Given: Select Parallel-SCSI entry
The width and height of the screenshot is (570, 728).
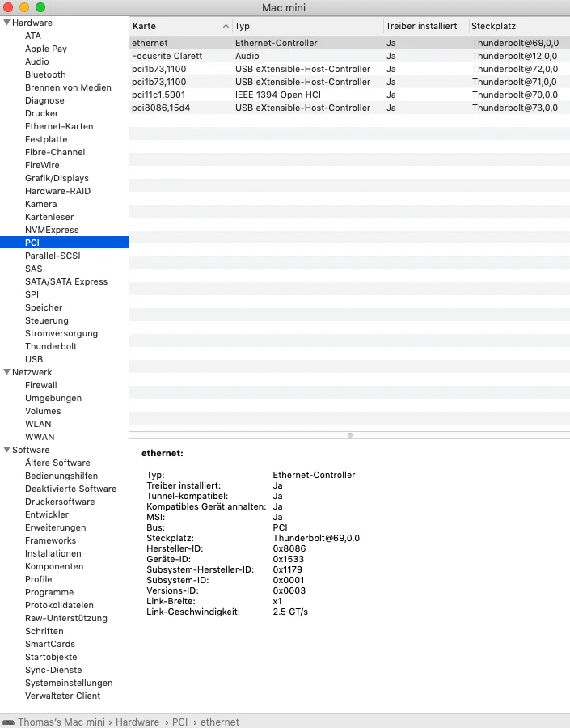Looking at the screenshot, I should [x=53, y=256].
